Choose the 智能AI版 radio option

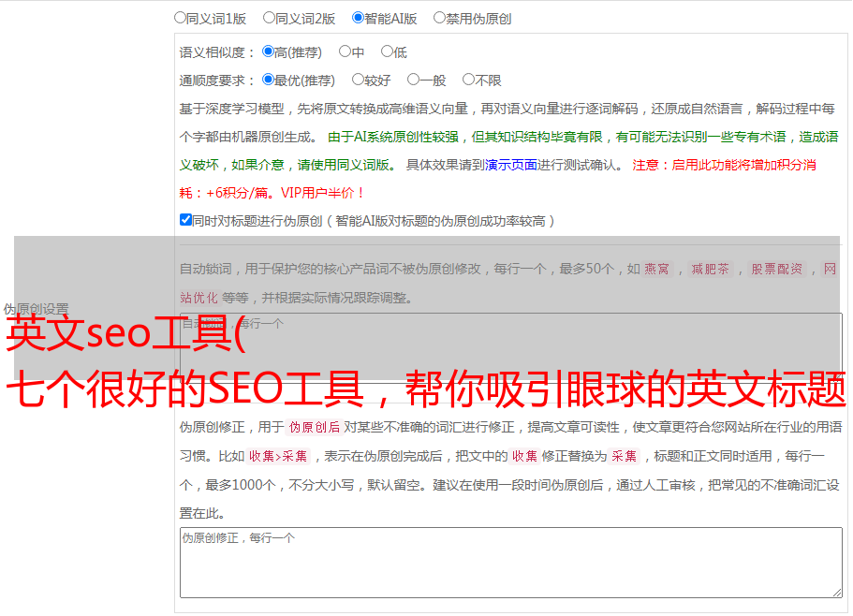[x=358, y=18]
